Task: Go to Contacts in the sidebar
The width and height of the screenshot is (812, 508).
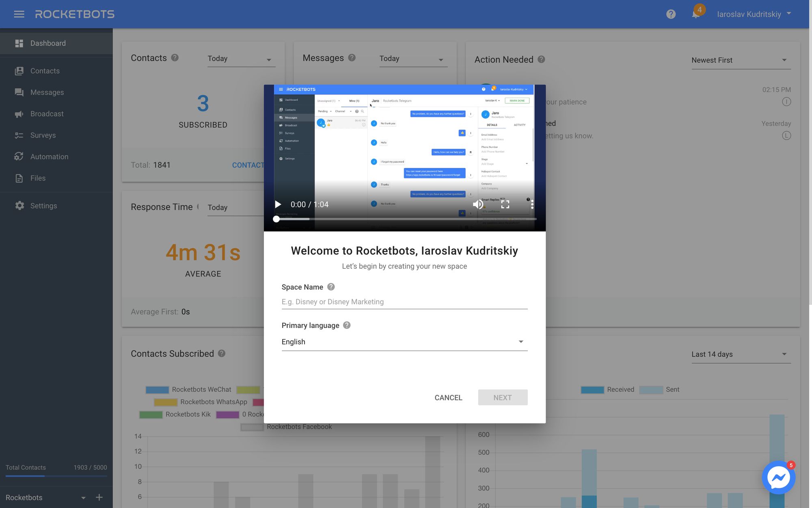Action: coord(56,71)
